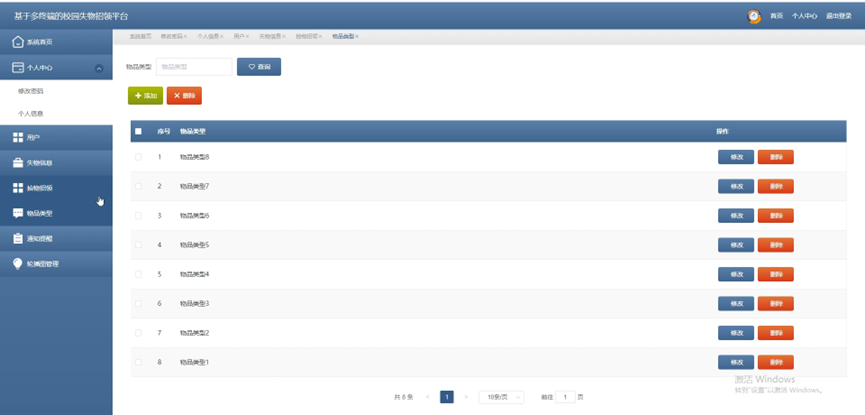Switch to the 失物信息 tab
The image size is (865, 415).
(x=270, y=36)
